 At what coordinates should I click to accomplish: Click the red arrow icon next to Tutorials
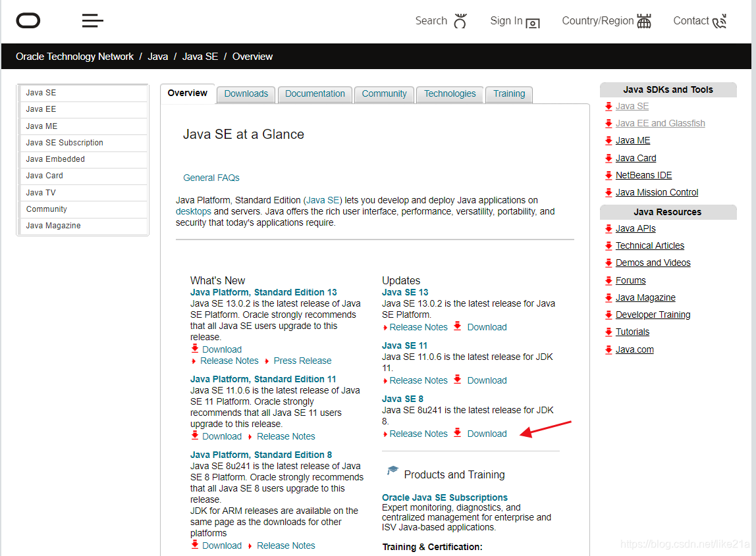coord(608,332)
